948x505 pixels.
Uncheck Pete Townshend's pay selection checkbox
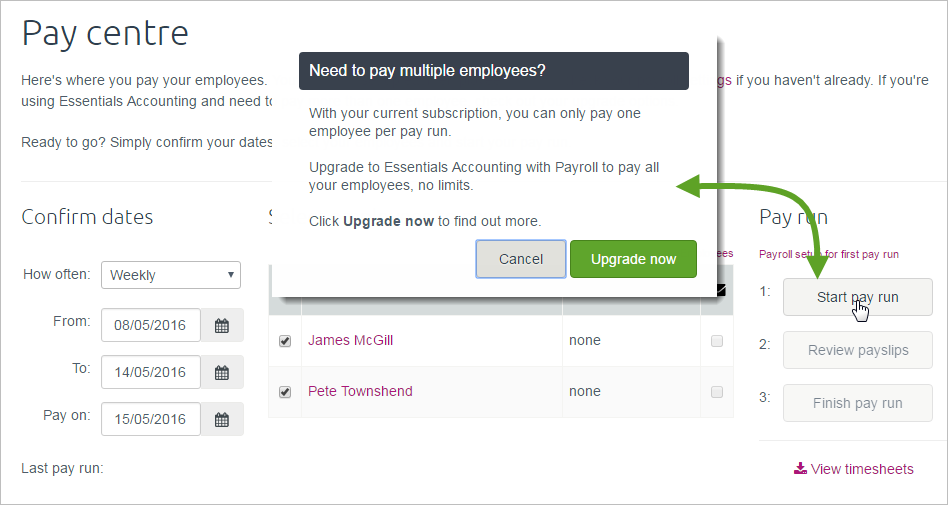point(285,392)
